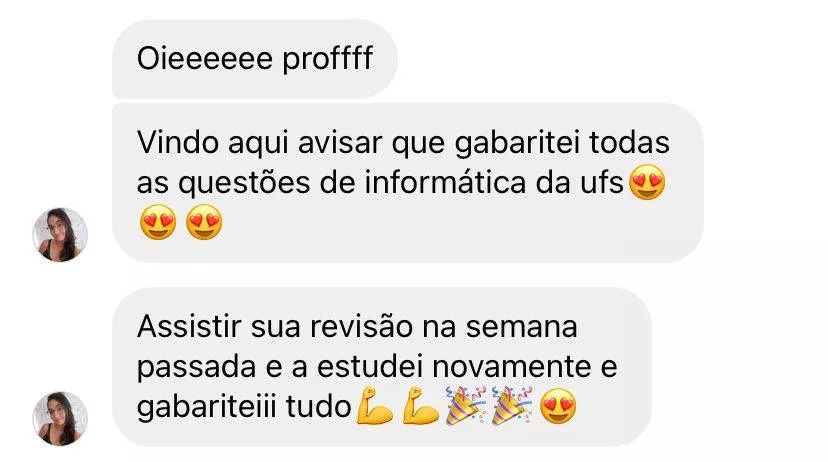Click the heart-eyes emoji right after 'ufs'
The width and height of the screenshot is (828, 462).
point(647,182)
